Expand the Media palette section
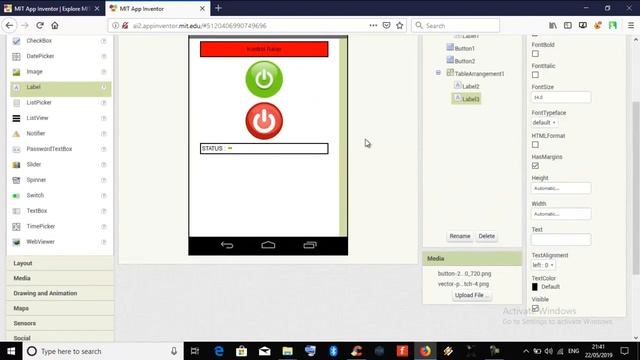Image resolution: width=640 pixels, height=360 pixels. coord(60,278)
